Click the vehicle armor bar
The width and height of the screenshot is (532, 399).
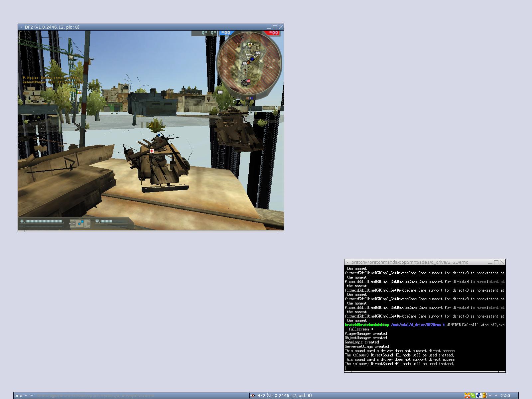(114, 221)
